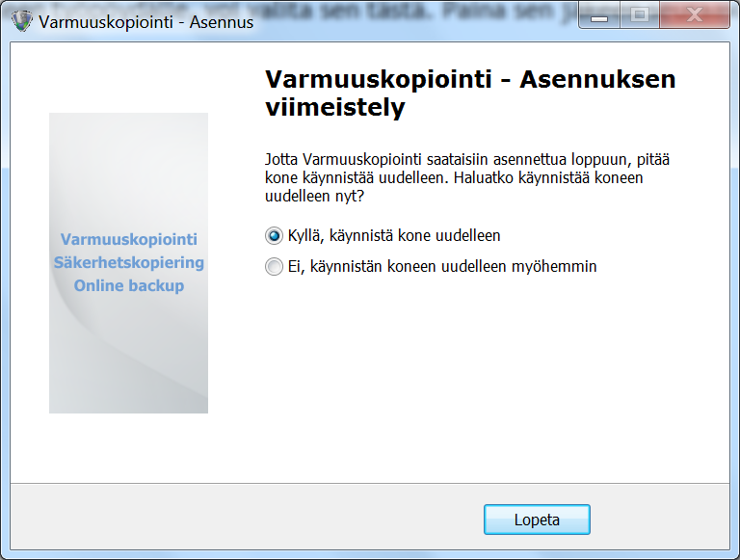Close the Varmuuskopiointi - Asennus window
Screen dimensions: 740x560
[695, 15]
